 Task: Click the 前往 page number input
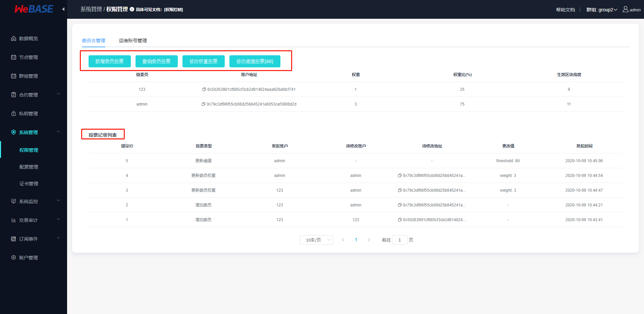[399, 240]
